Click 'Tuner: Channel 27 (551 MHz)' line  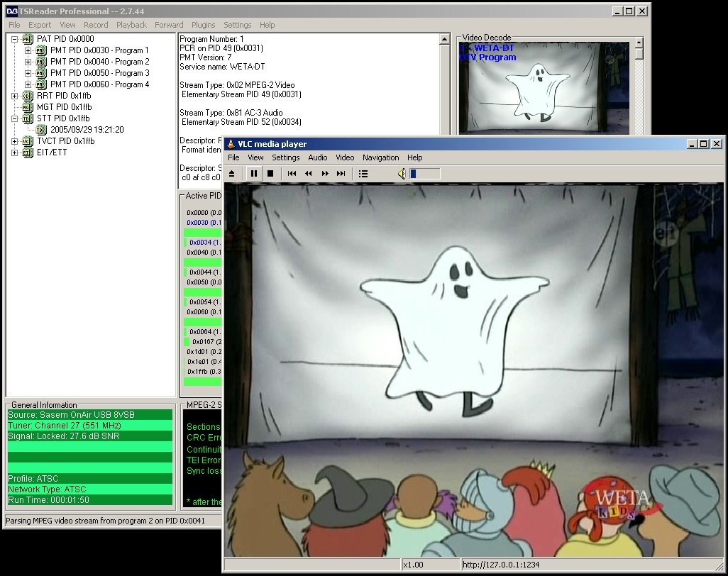coord(90,426)
